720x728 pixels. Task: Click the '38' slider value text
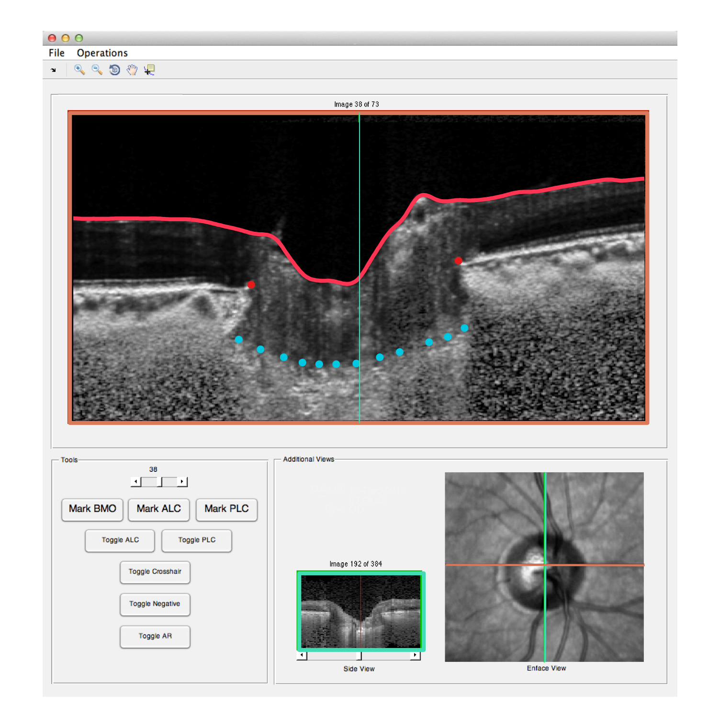pos(153,469)
